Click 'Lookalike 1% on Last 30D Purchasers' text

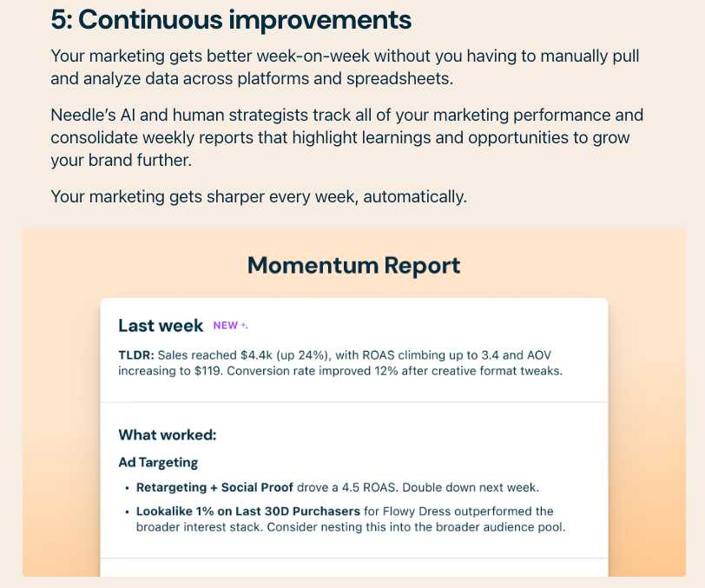[x=248, y=512]
